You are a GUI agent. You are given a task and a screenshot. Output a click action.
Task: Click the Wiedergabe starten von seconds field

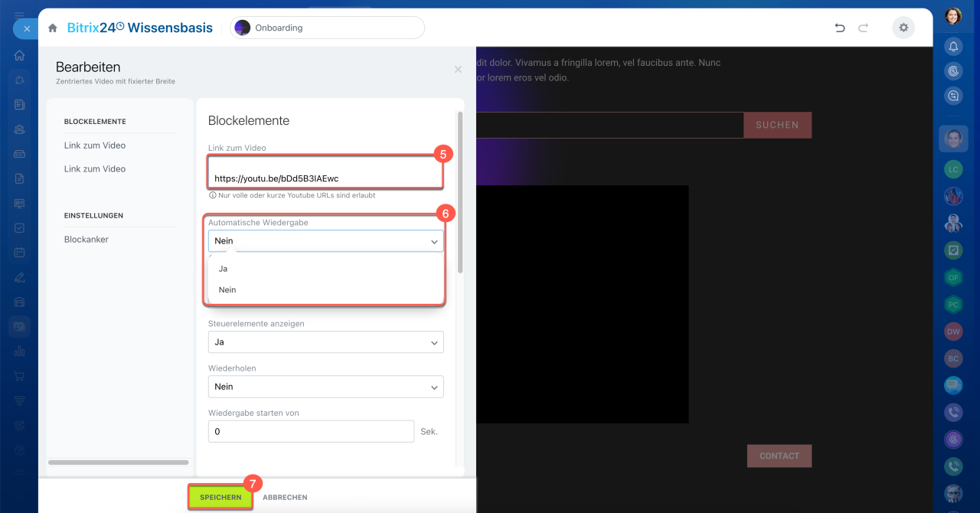tap(311, 432)
